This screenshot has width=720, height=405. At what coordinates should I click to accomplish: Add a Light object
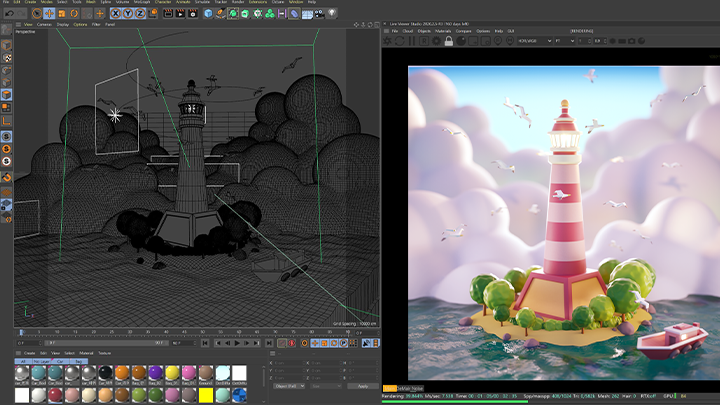pyautogui.click(x=332, y=14)
